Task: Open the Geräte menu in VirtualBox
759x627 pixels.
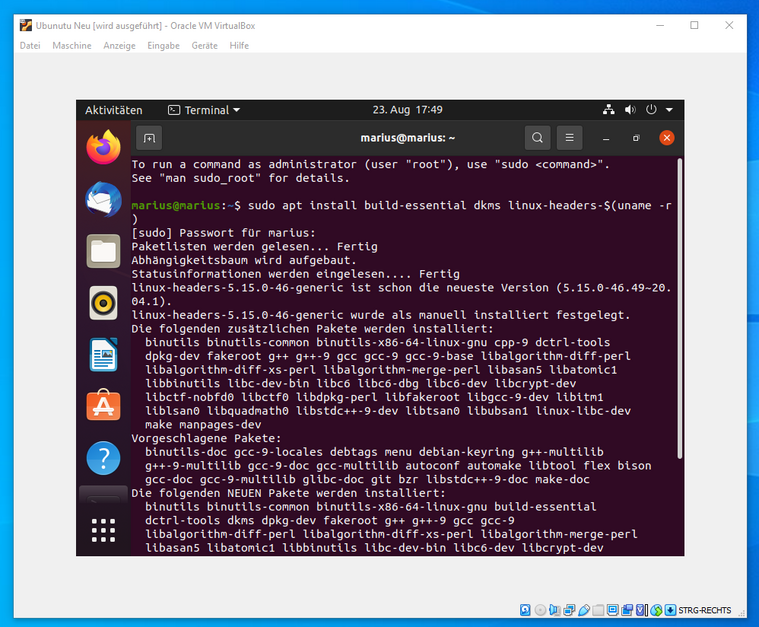Action: 204,46
